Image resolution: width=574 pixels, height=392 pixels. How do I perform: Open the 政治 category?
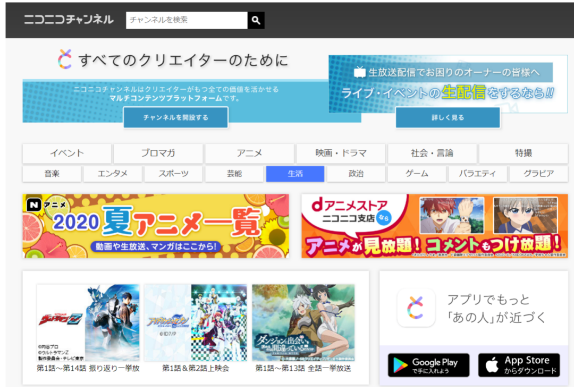pyautogui.click(x=356, y=174)
